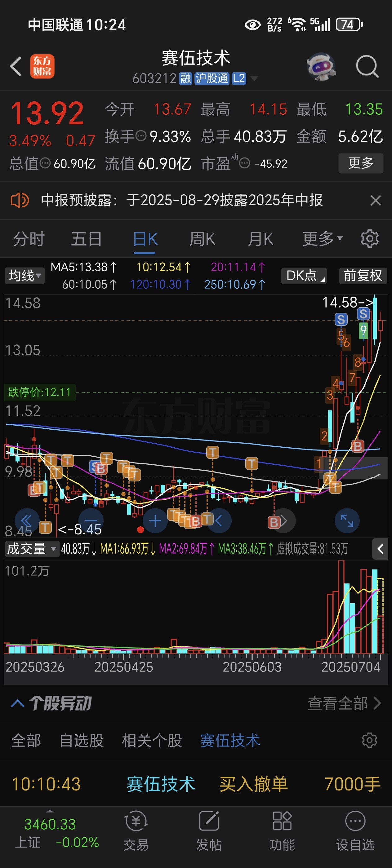Tap the current price 13.92

point(47,113)
